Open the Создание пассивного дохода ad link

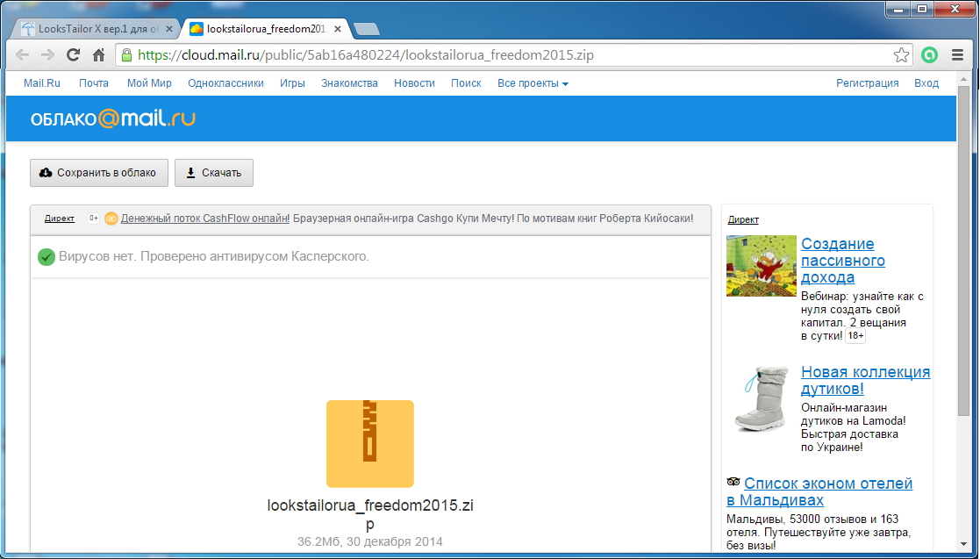click(843, 260)
